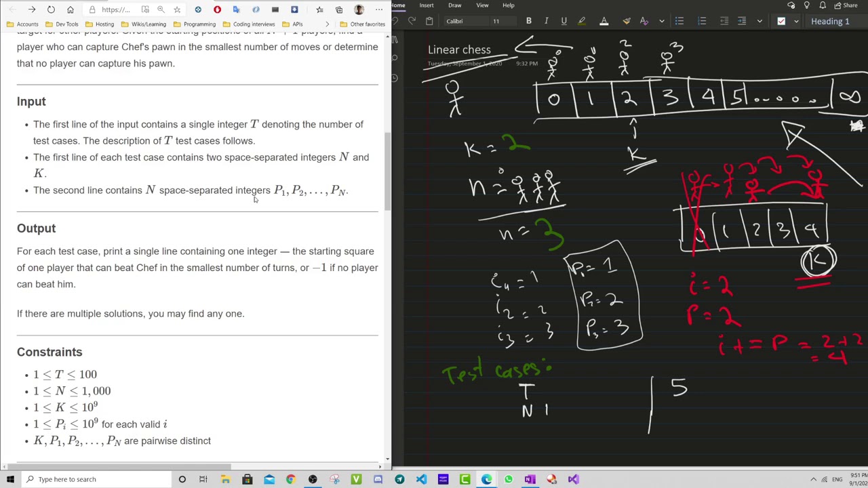Open File Explorer from taskbar
868x488 pixels.
225,479
